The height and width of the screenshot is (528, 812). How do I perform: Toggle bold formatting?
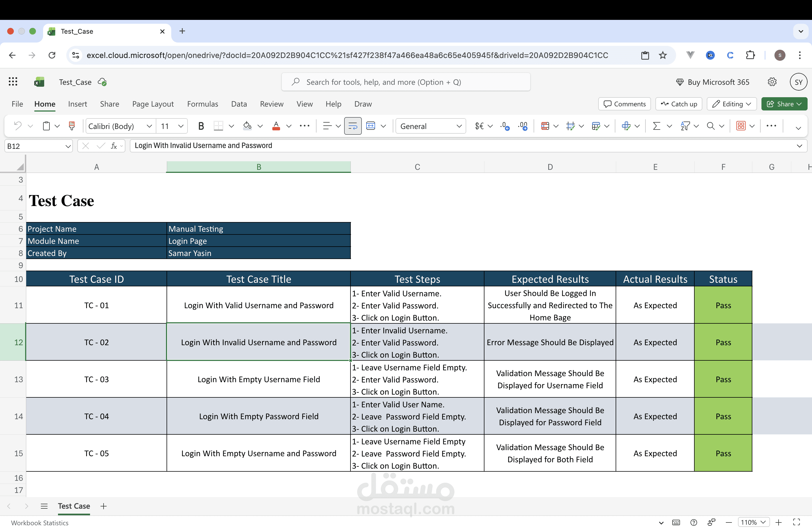pos(201,126)
